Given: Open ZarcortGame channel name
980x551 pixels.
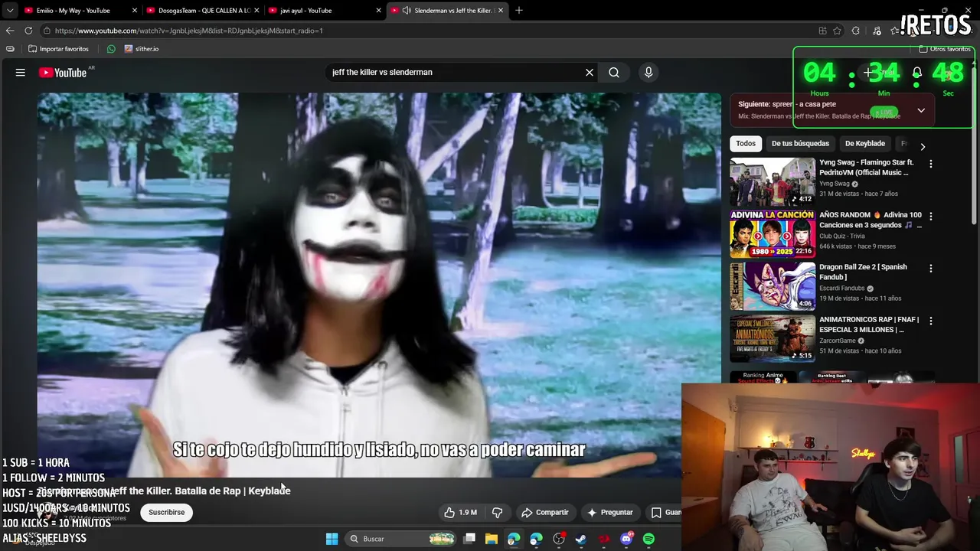Looking at the screenshot, I should (838, 341).
